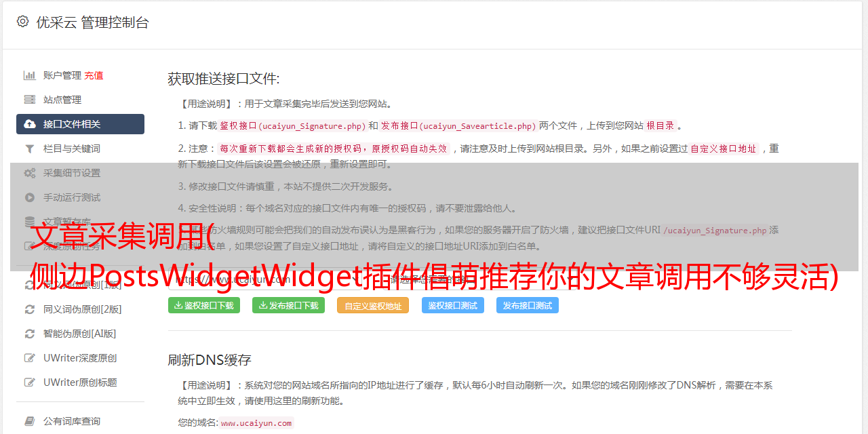Select the 站点管理 server icon
Screen dimensions: 868x434
coord(30,100)
